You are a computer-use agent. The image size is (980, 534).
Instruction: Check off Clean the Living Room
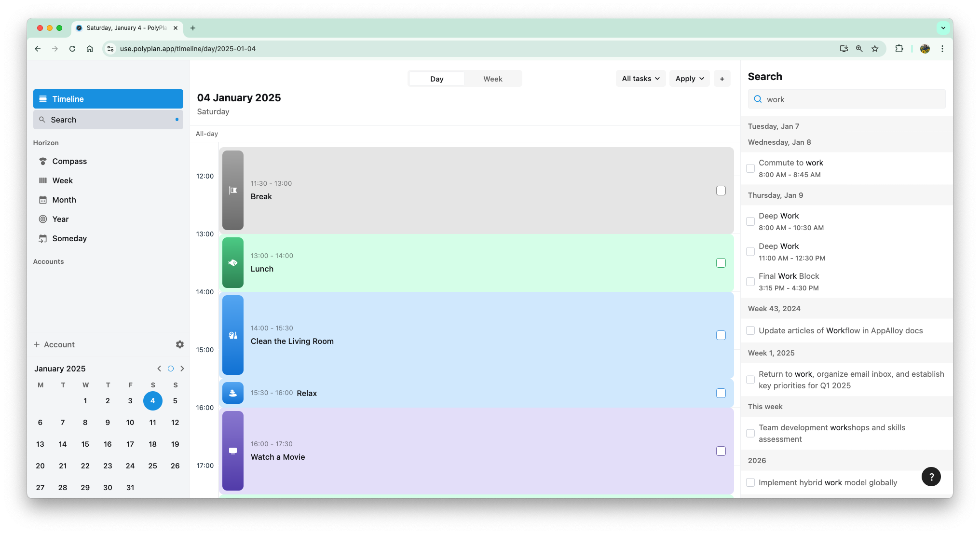click(x=721, y=335)
